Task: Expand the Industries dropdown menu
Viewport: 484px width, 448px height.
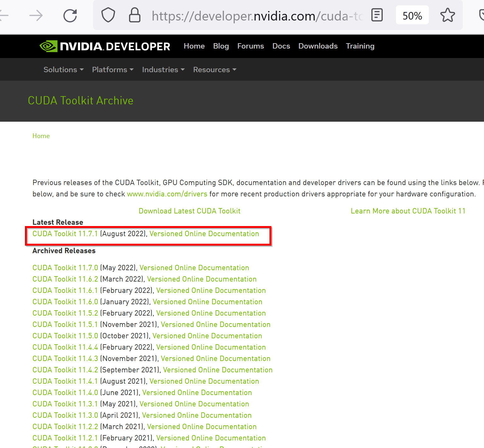Action: (x=163, y=70)
